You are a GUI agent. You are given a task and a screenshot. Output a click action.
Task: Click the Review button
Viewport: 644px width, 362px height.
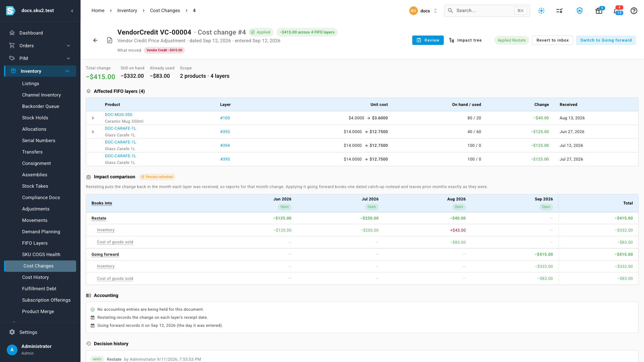(x=428, y=40)
